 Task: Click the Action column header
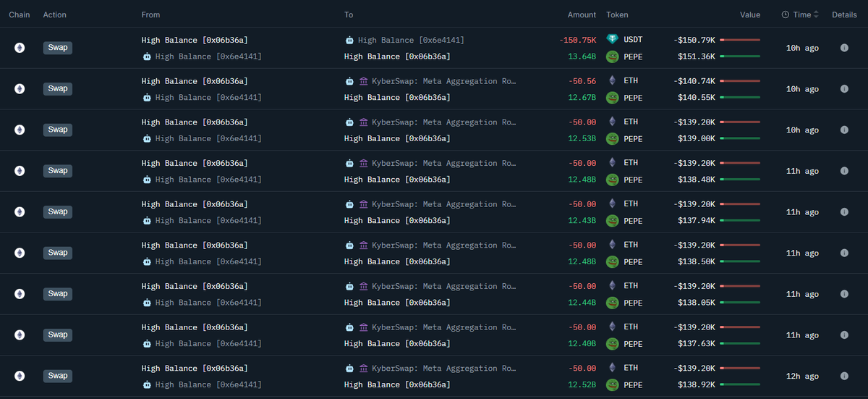pos(55,14)
